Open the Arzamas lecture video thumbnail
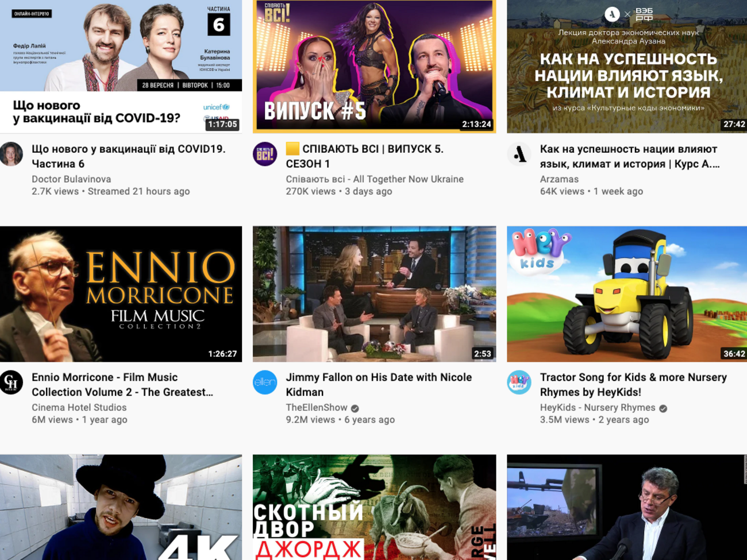The image size is (747, 560). tap(626, 66)
